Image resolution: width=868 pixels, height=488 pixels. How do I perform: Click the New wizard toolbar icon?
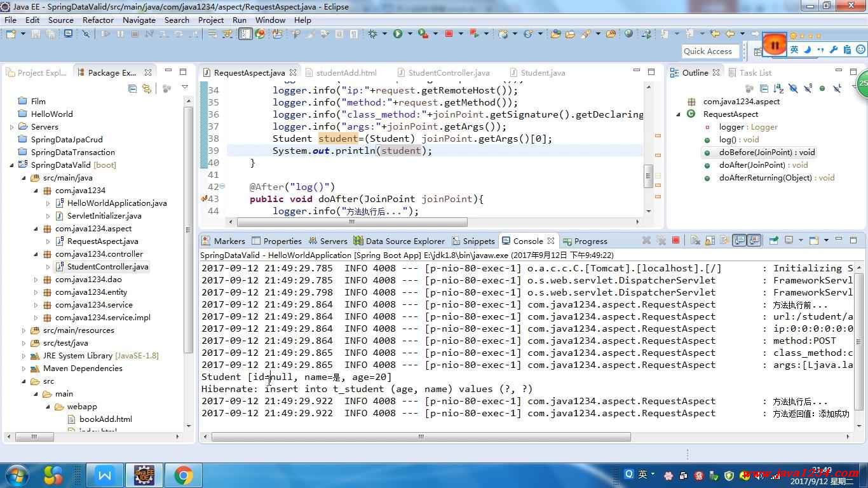click(x=11, y=34)
